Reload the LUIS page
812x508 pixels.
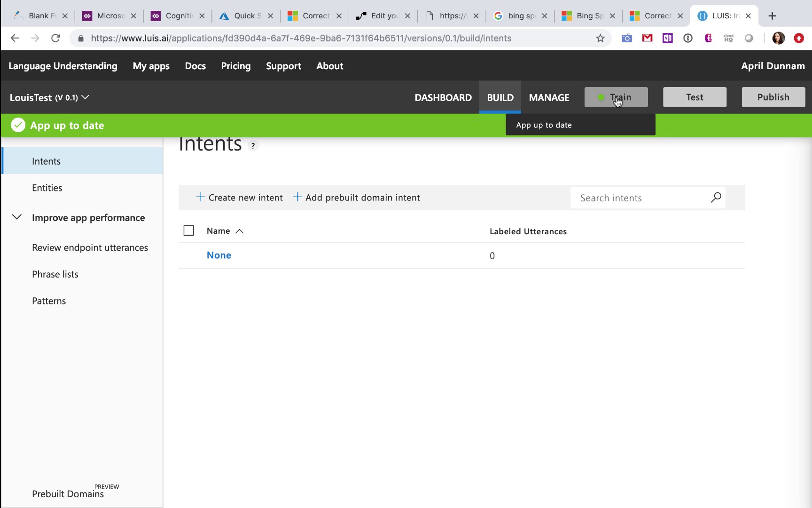click(x=55, y=38)
